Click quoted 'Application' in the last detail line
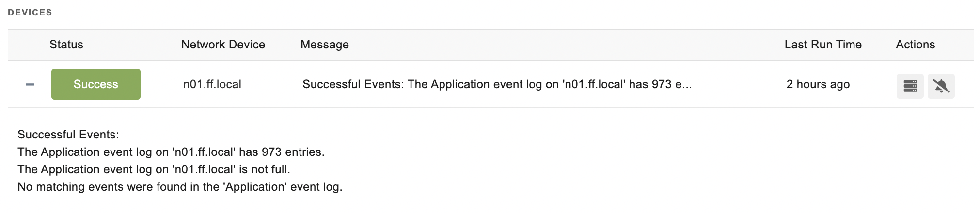Image resolution: width=980 pixels, height=213 pixels. pos(255,187)
